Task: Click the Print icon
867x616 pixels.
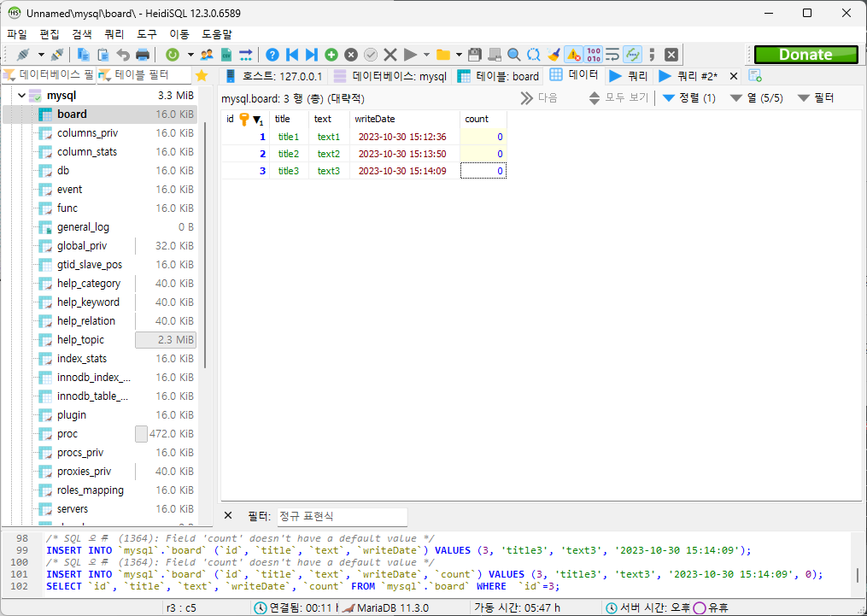Action: (x=143, y=55)
